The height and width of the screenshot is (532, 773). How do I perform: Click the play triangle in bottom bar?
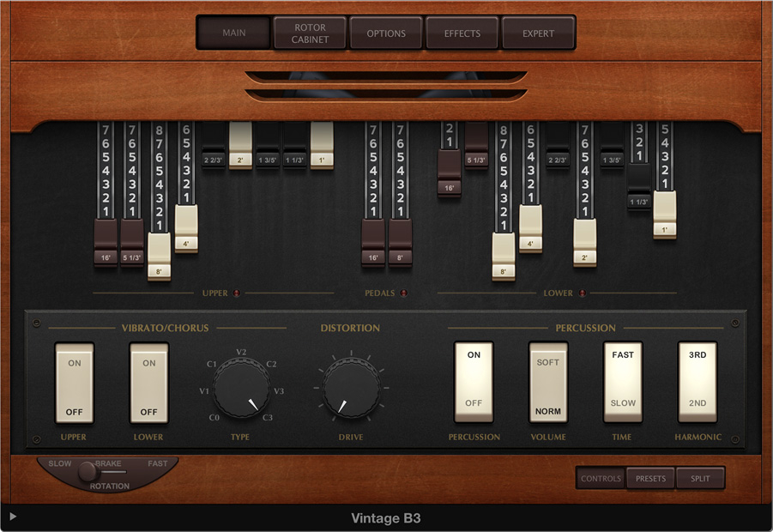point(13,517)
